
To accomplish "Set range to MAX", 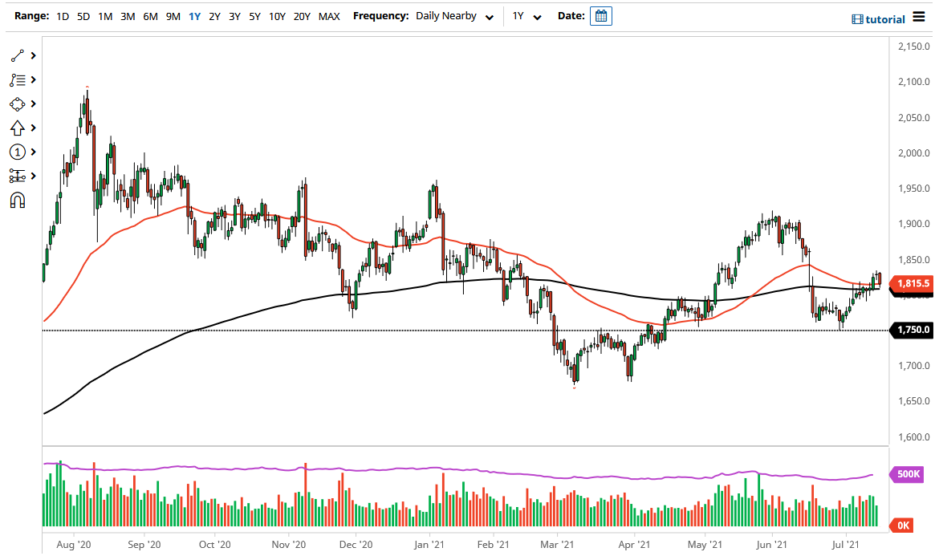I will pyautogui.click(x=329, y=17).
